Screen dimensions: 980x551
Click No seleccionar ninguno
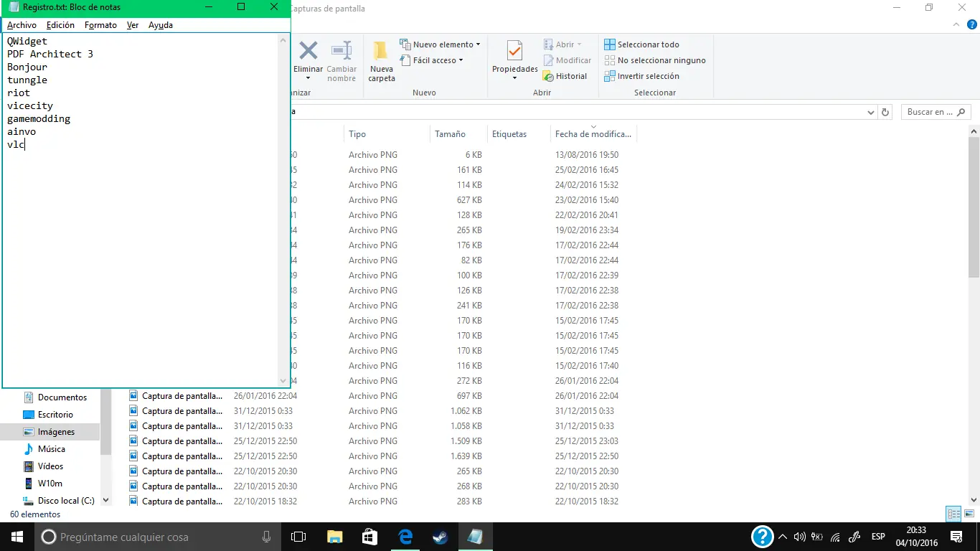point(655,60)
